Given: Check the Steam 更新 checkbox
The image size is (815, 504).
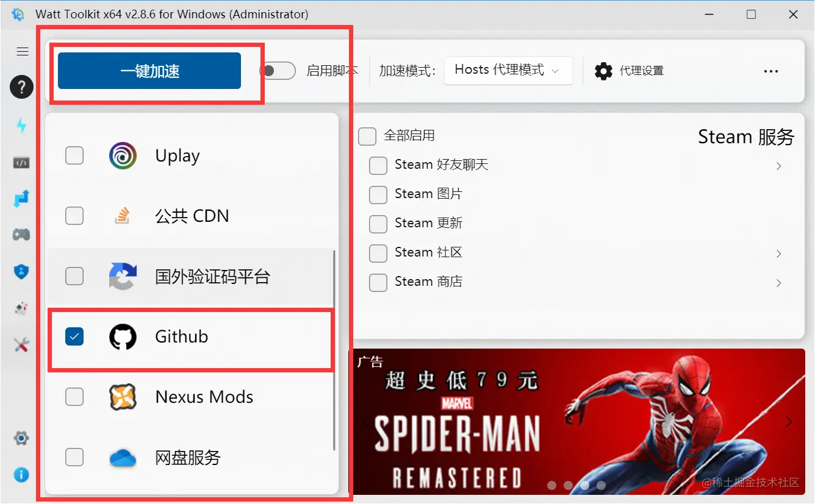Looking at the screenshot, I should point(378,224).
